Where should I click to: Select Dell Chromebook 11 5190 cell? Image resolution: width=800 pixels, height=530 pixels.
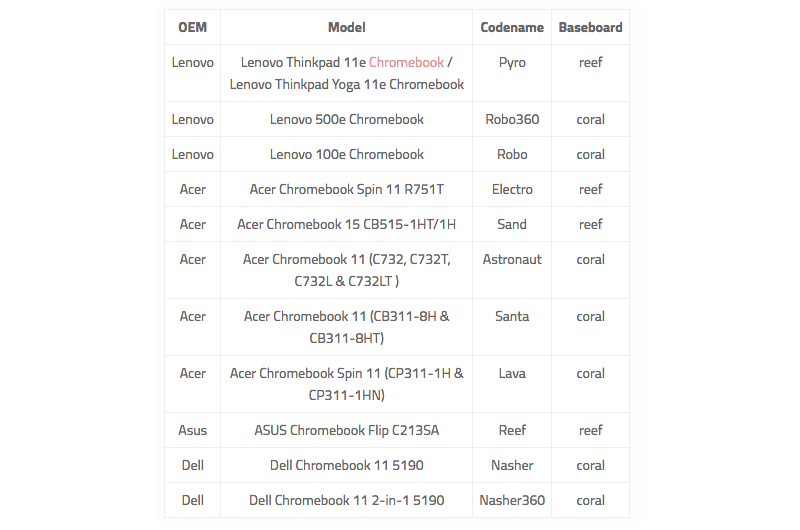[346, 465]
